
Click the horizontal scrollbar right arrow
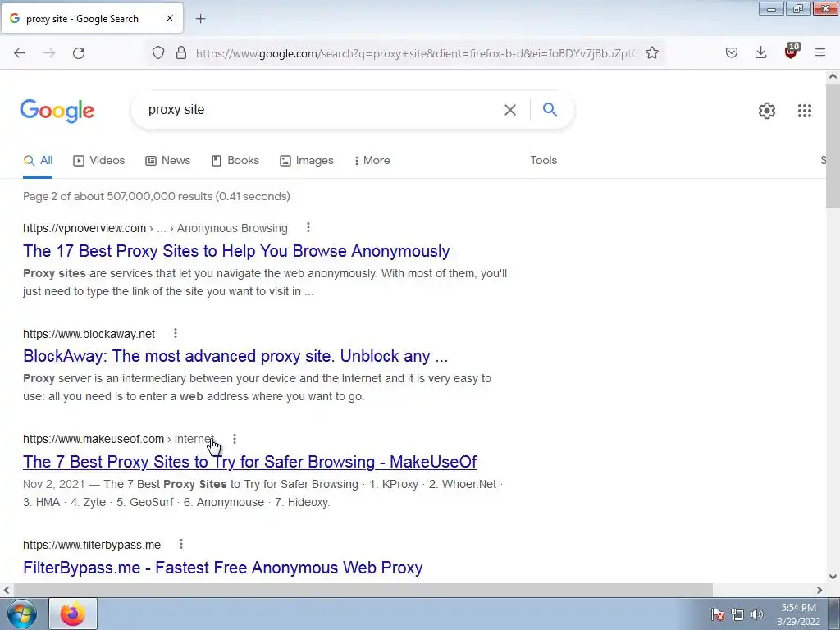(819, 590)
